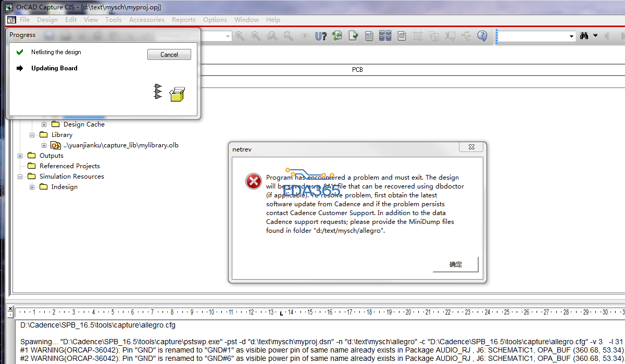This screenshot has width=625, height=364.
Task: Open the Tools menu
Action: [x=114, y=20]
